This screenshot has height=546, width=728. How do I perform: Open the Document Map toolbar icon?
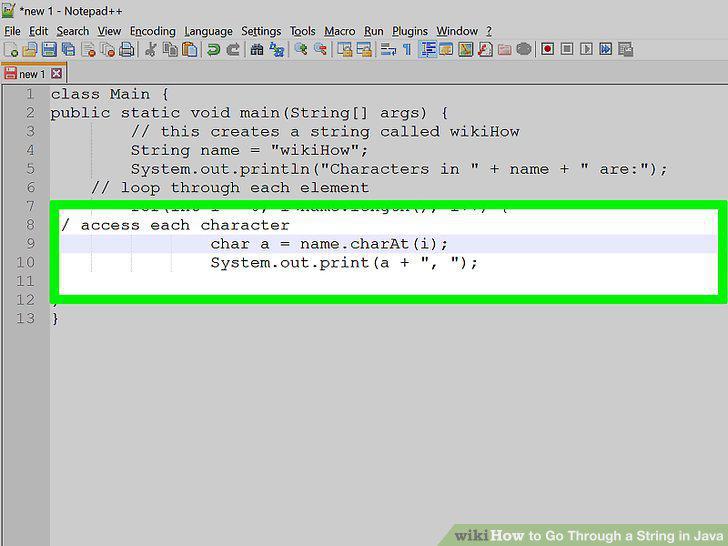click(466, 49)
